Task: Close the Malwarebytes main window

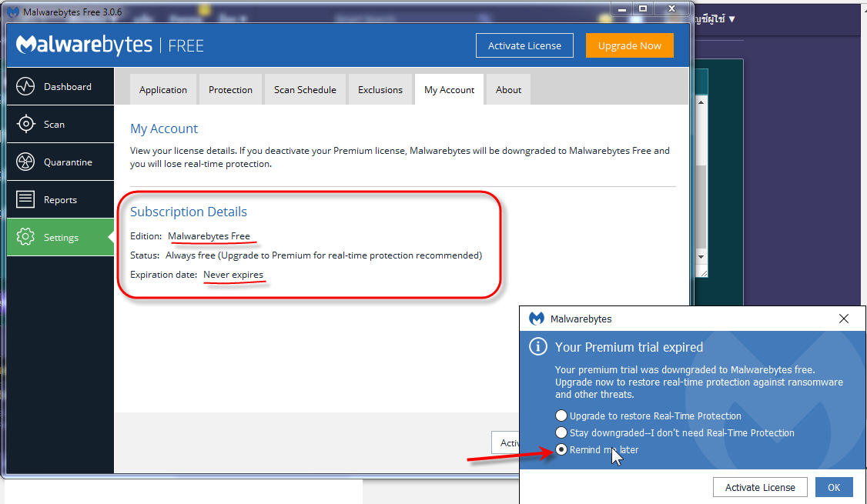Action: pyautogui.click(x=672, y=8)
